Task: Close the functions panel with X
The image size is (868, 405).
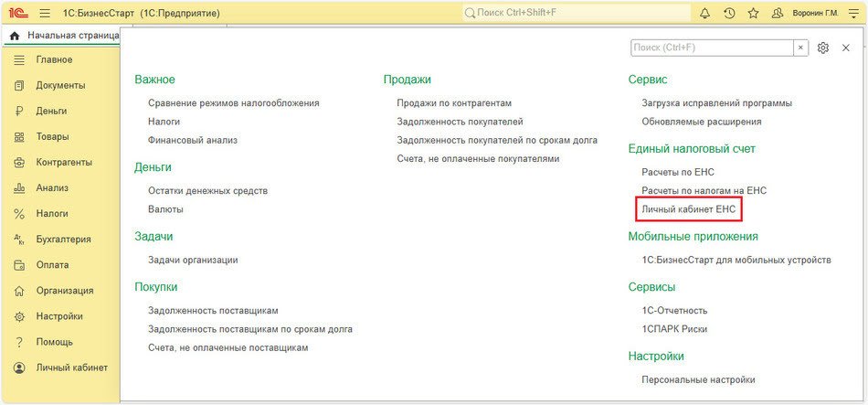Action: click(846, 48)
